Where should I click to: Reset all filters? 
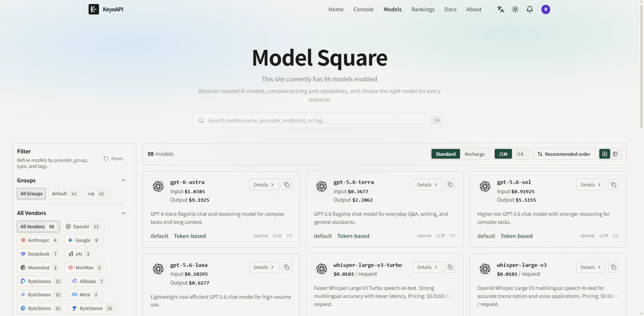coord(114,159)
